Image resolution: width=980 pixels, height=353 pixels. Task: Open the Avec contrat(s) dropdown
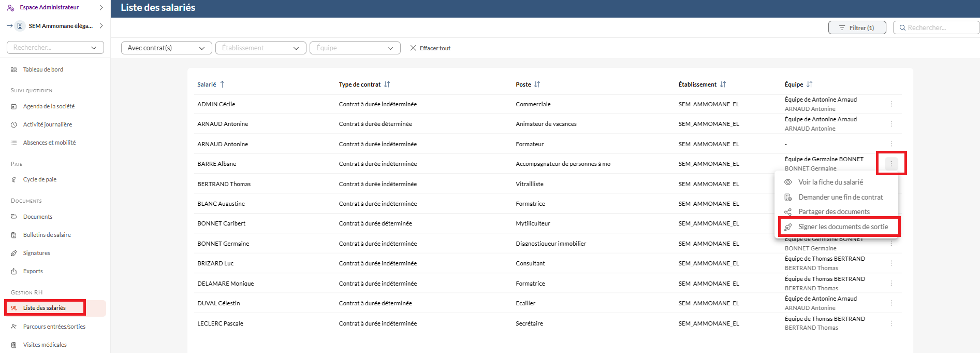166,48
